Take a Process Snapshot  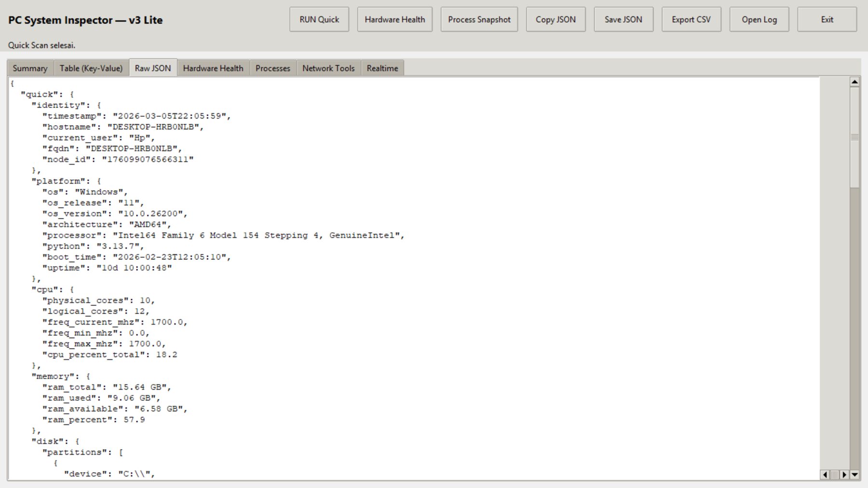tap(479, 20)
